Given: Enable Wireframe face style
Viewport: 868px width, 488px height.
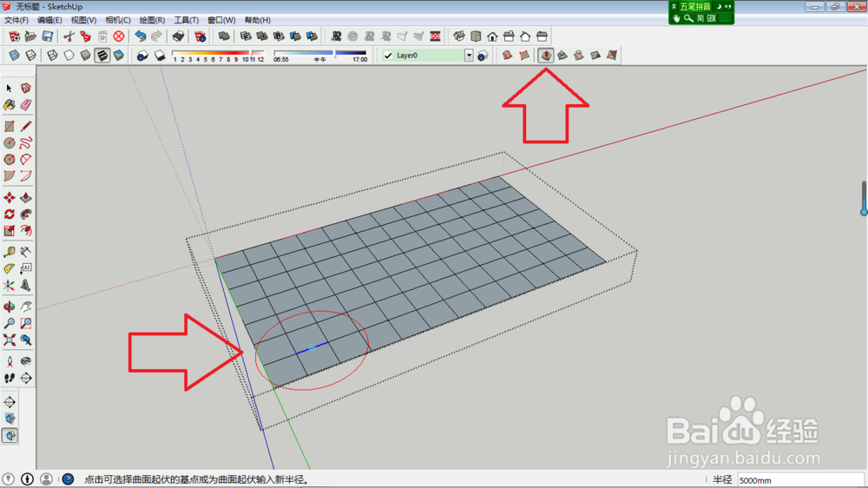Looking at the screenshot, I should pyautogui.click(x=52, y=56).
